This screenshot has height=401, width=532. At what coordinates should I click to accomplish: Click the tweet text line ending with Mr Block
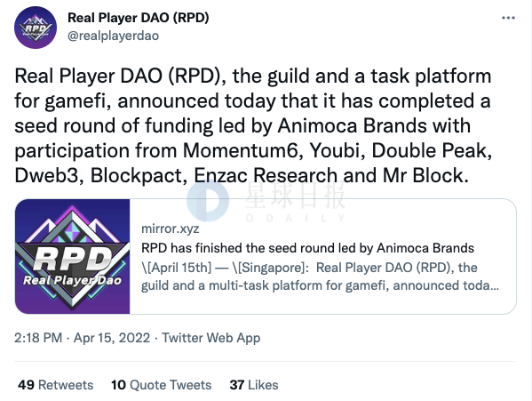coord(242,175)
